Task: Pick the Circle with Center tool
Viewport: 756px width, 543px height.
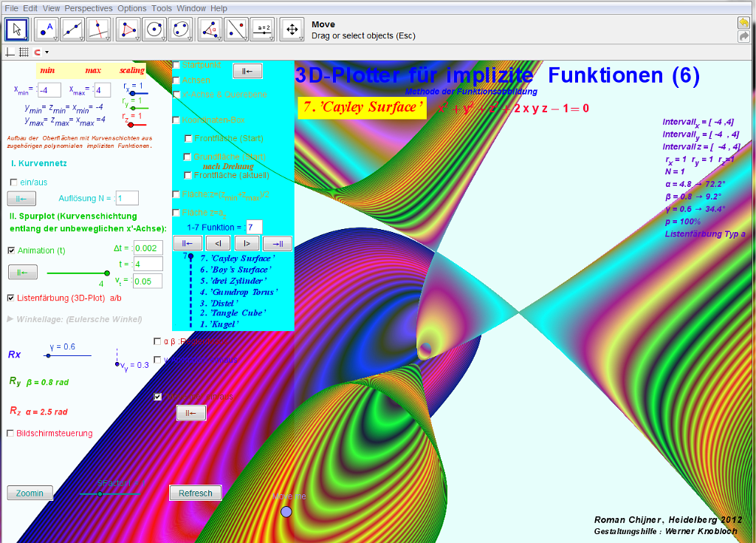Action: click(154, 29)
